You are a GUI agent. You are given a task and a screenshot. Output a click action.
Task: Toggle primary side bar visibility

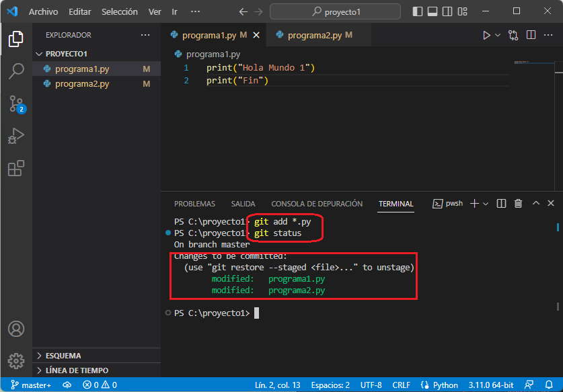(x=418, y=12)
